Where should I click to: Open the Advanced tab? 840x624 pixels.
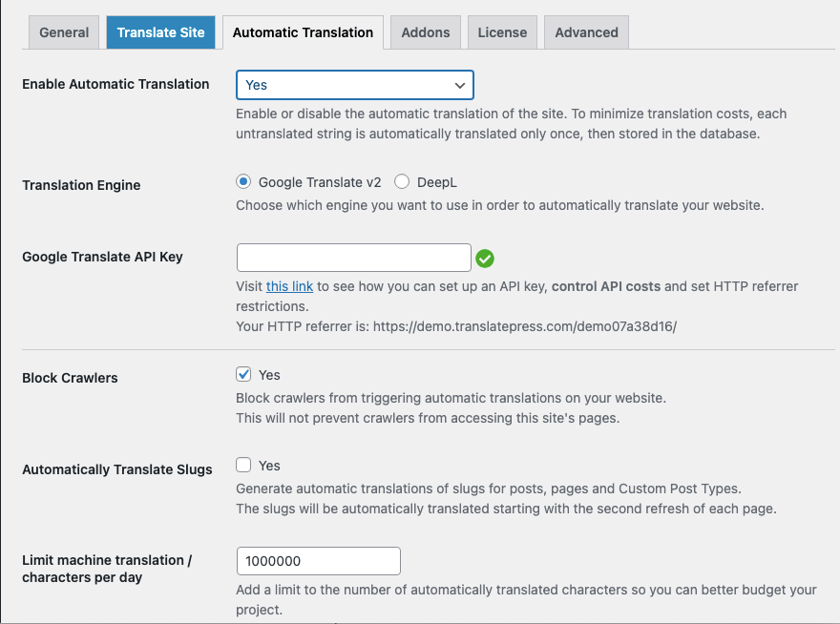pos(586,32)
